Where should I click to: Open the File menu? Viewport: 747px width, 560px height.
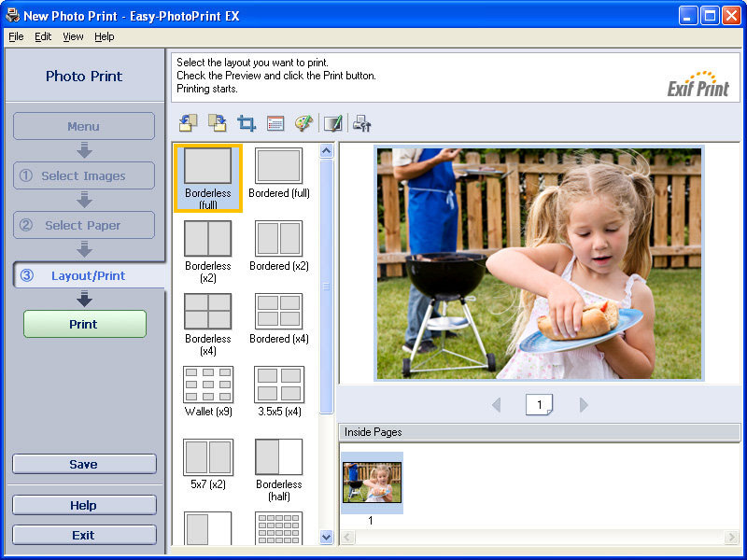pyautogui.click(x=16, y=36)
